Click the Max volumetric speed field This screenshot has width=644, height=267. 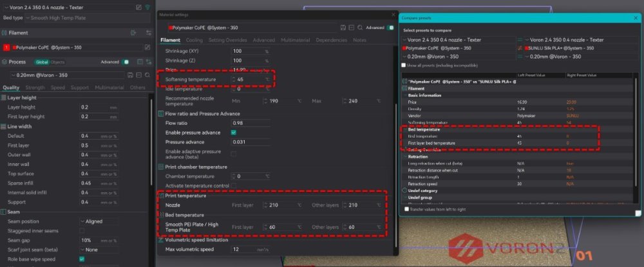pyautogui.click(x=251, y=250)
